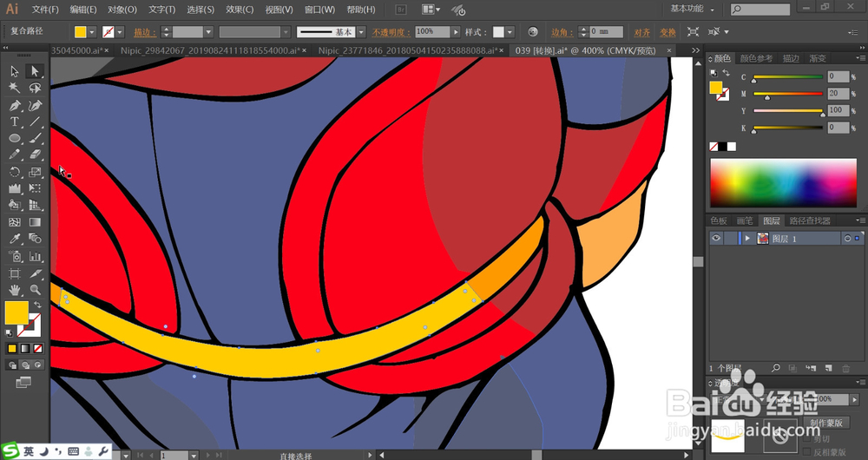This screenshot has width=868, height=460.
Task: Click the 不透明度 link in control bar
Action: pyautogui.click(x=391, y=33)
